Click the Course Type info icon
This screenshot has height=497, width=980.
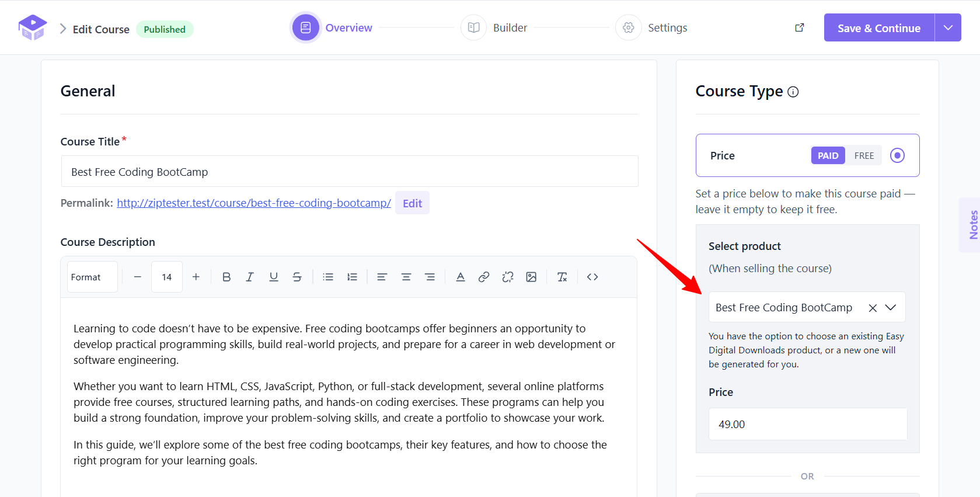coord(793,92)
